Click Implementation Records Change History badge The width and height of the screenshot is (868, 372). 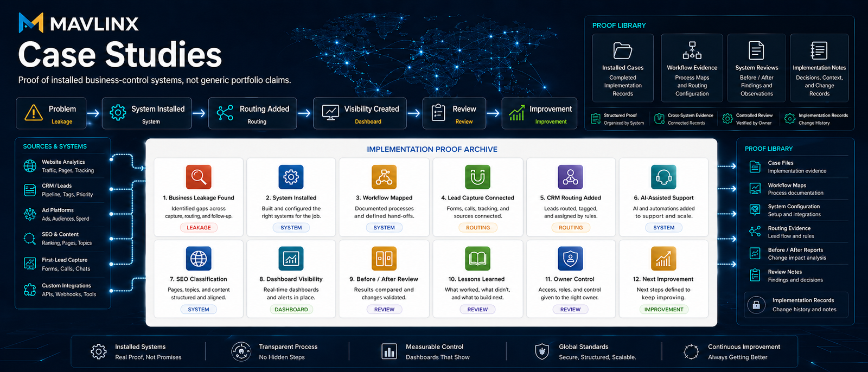tap(816, 119)
